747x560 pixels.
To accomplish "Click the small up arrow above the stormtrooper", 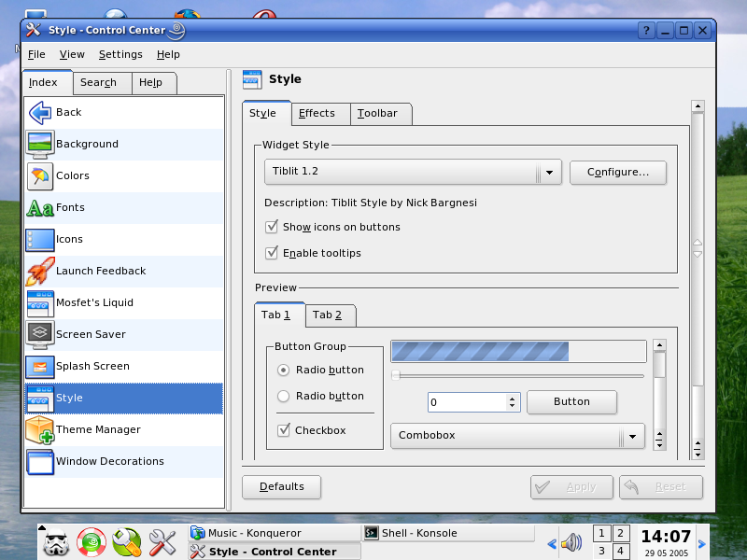I will (41, 527).
